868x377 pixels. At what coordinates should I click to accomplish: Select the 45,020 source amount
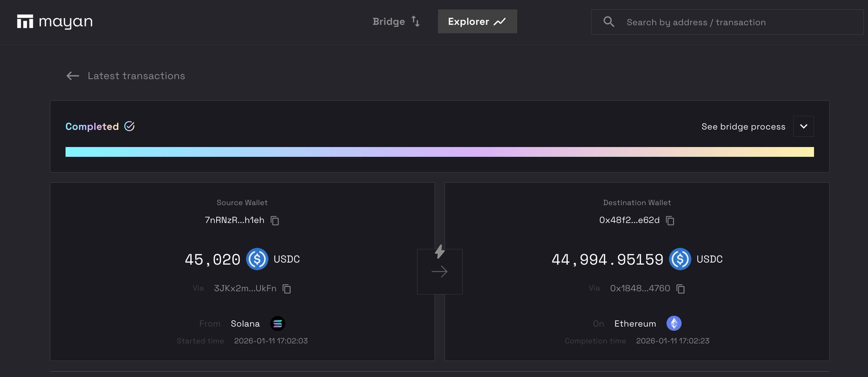pos(212,259)
